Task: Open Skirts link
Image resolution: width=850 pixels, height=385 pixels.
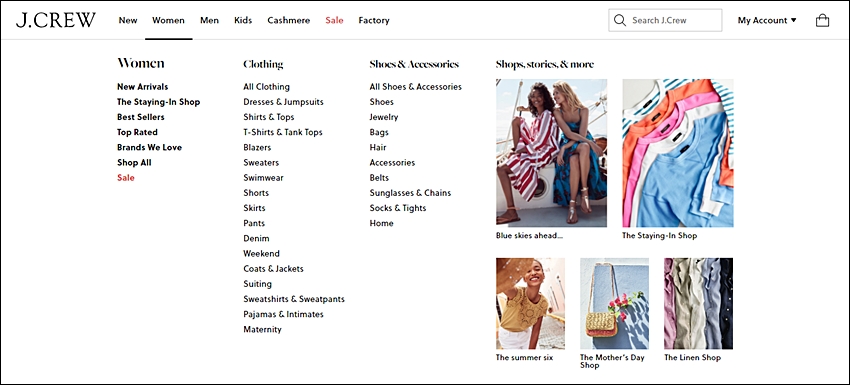Action: 254,208
